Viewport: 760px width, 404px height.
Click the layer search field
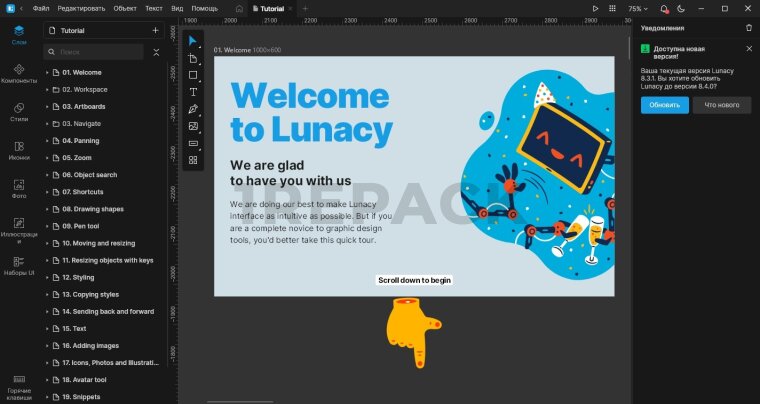pyautogui.click(x=98, y=51)
